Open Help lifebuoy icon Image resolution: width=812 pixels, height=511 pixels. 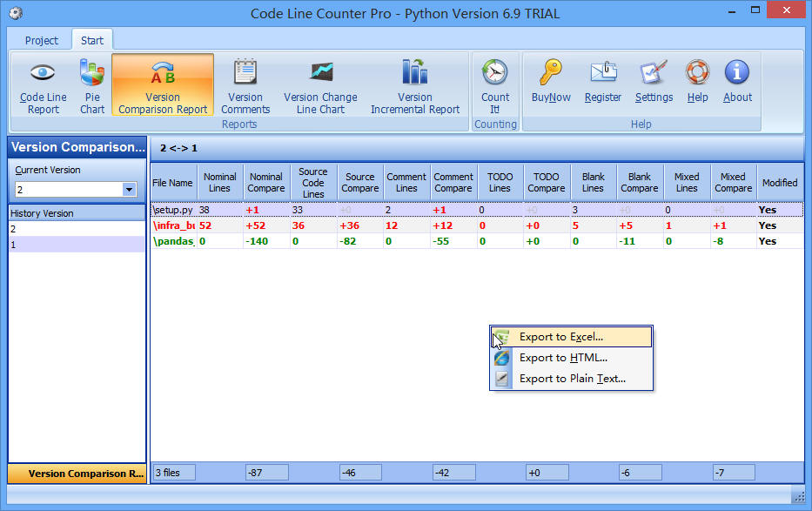pos(697,72)
